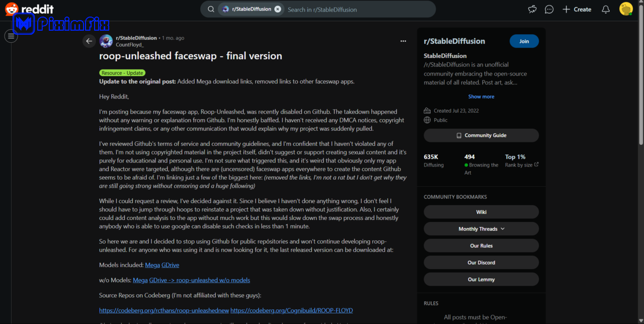The image size is (644, 324).
Task: Open the post's three-dot options menu
Action: coord(403,41)
